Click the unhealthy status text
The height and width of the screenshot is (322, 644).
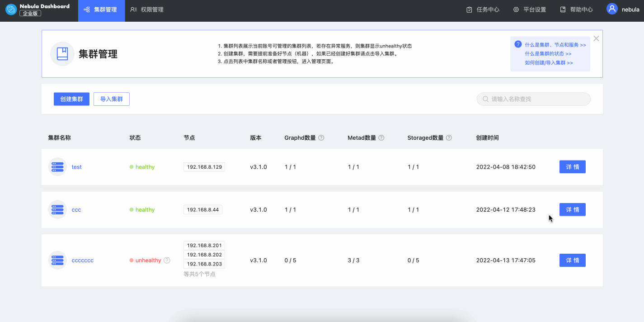(148, 260)
